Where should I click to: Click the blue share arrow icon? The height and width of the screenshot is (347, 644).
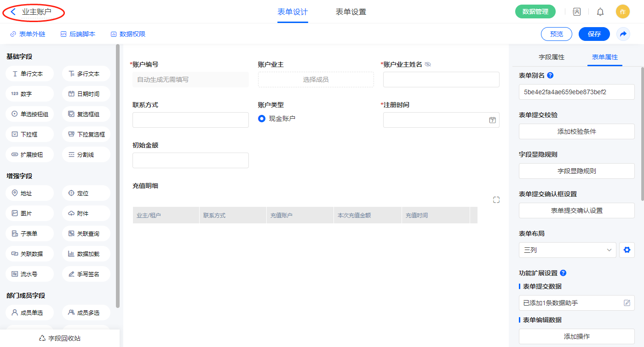623,34
